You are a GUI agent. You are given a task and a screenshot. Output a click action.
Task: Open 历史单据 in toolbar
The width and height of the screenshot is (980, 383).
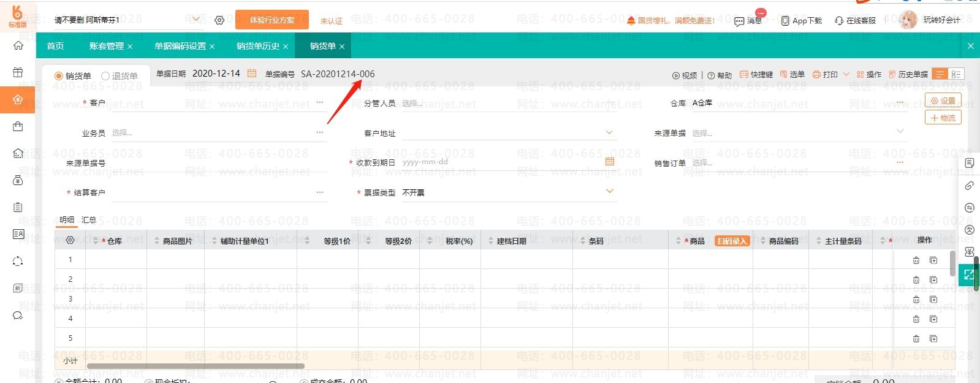908,75
